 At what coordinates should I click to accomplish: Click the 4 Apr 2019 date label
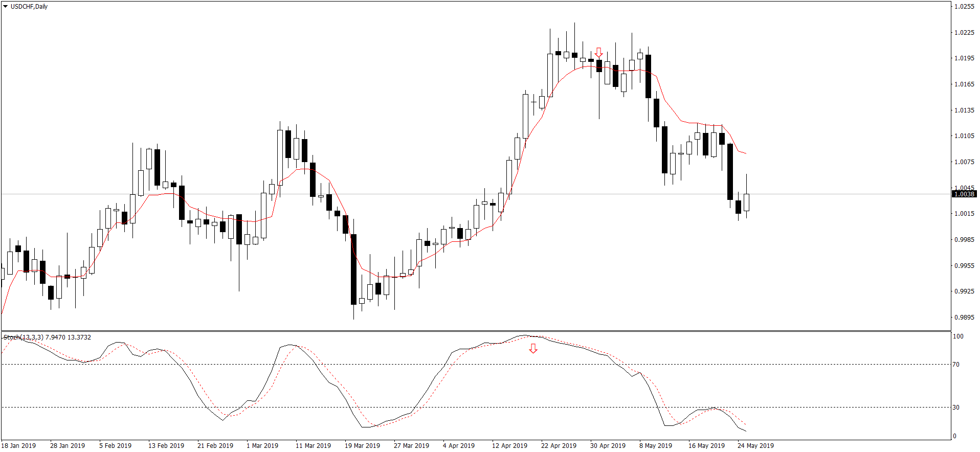click(x=459, y=446)
